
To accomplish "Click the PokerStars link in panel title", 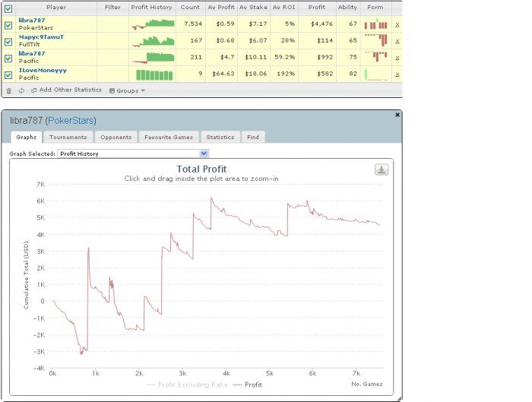I will [71, 120].
